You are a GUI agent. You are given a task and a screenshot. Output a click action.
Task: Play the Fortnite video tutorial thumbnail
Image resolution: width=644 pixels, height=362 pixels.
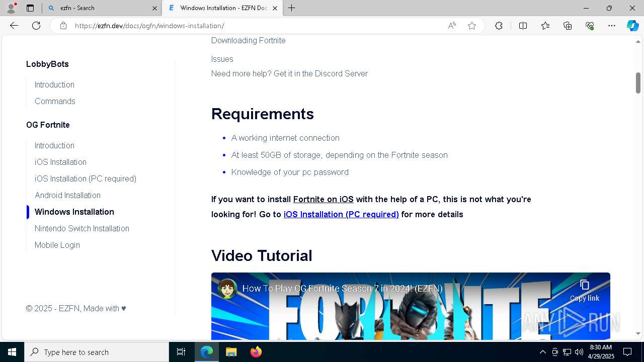pyautogui.click(x=411, y=306)
